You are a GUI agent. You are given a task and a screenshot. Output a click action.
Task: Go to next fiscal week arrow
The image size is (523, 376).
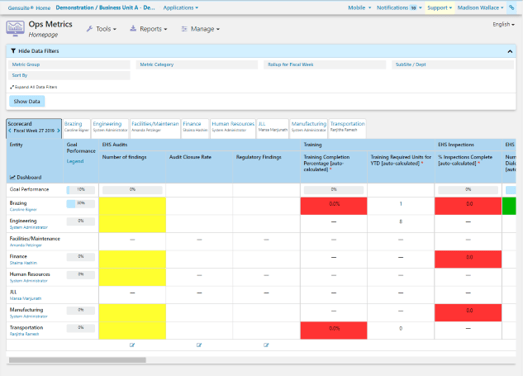pos(58,130)
